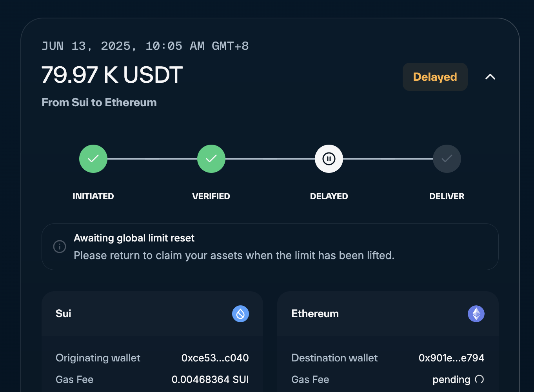The image size is (534, 392).
Task: Click the Ethereum diamond logo icon
Action: (476, 314)
